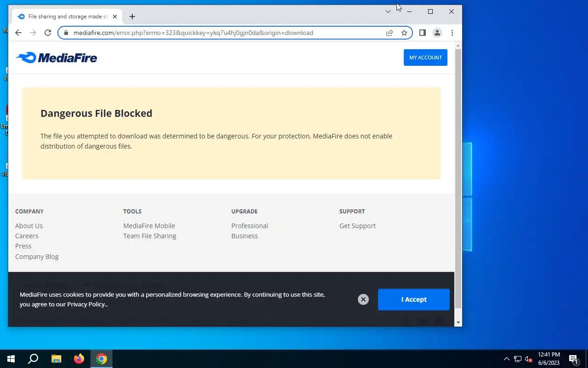This screenshot has width=588, height=368.
Task: Open a new tab with the plus icon
Action: tap(132, 17)
